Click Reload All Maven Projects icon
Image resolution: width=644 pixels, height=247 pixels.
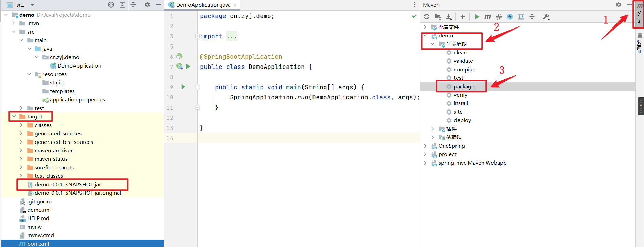point(427,17)
